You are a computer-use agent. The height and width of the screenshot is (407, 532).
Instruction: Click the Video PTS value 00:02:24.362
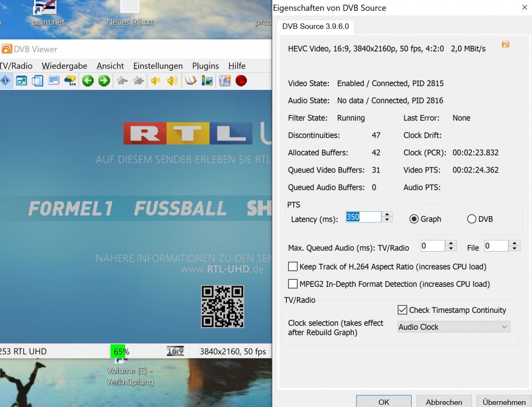point(475,170)
